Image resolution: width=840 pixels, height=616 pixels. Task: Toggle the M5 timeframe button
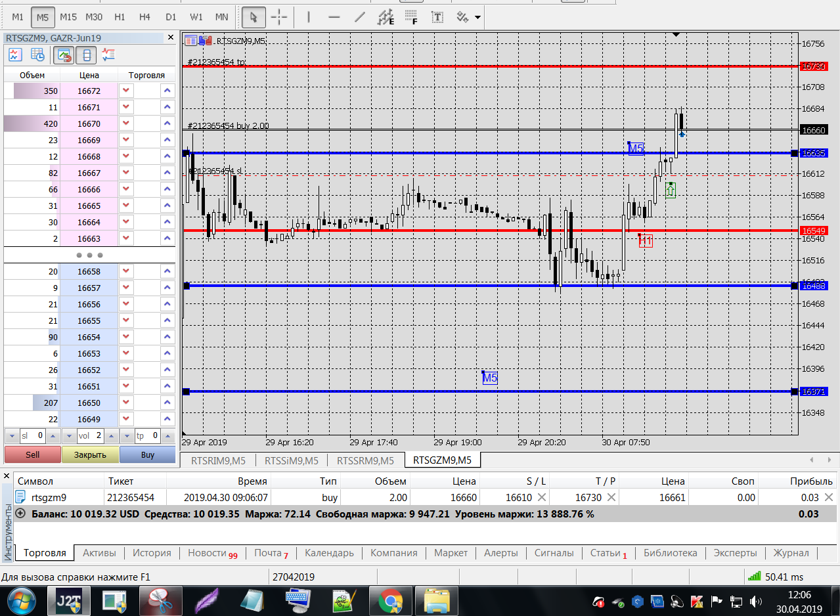click(x=43, y=16)
